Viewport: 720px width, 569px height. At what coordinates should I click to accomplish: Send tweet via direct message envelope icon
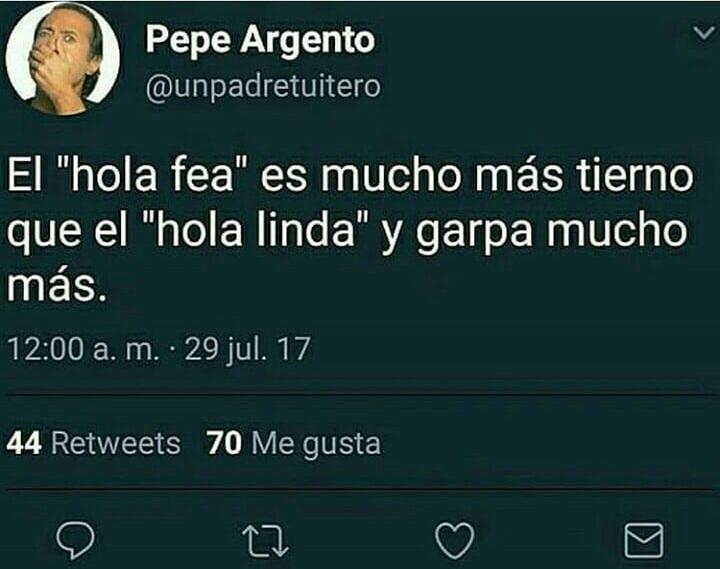644,540
